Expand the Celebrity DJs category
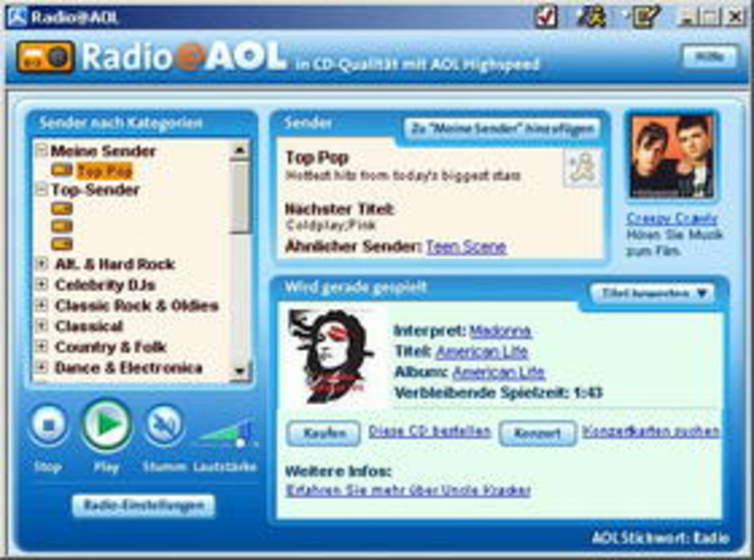754x560 pixels. 42,284
